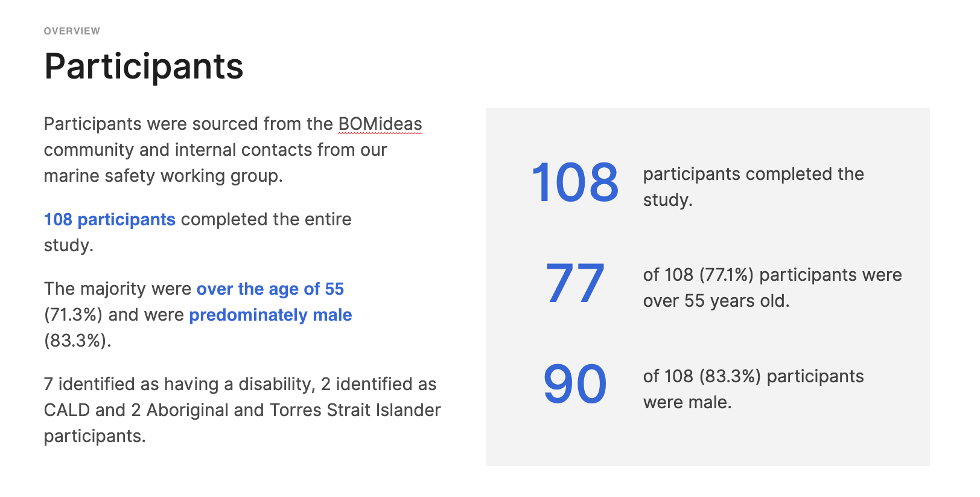Click 'participants completed the study.' caption

pyautogui.click(x=754, y=187)
